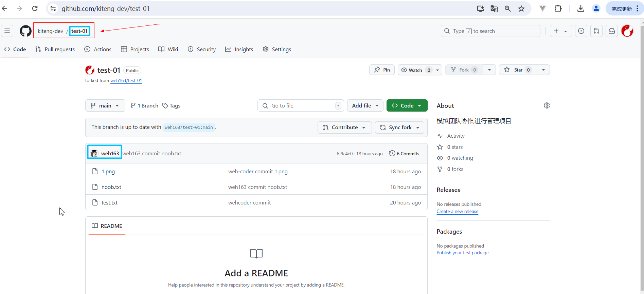Open the Create a new release link

coord(458,211)
